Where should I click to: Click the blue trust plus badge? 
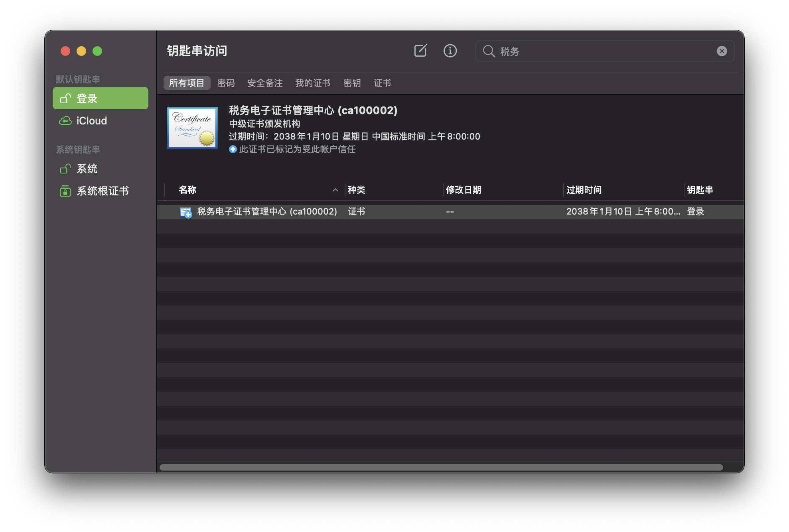click(x=233, y=149)
